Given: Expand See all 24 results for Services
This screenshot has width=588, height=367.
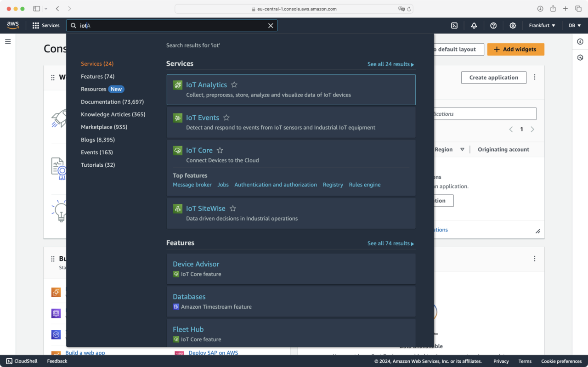Looking at the screenshot, I should pos(390,64).
